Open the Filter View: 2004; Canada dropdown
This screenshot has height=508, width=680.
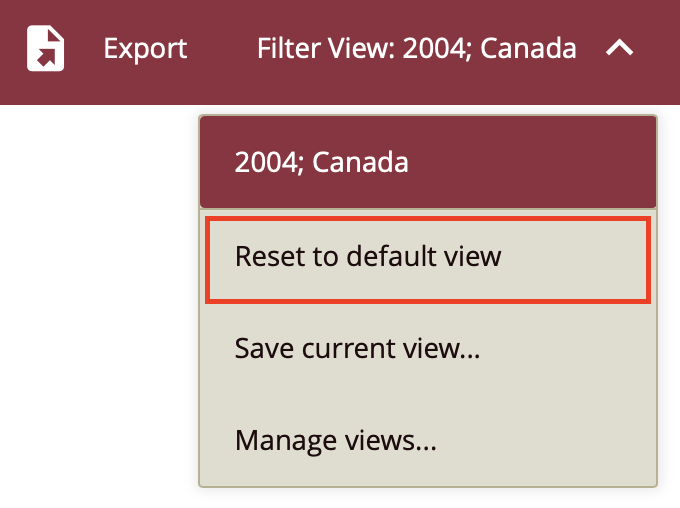pos(416,48)
